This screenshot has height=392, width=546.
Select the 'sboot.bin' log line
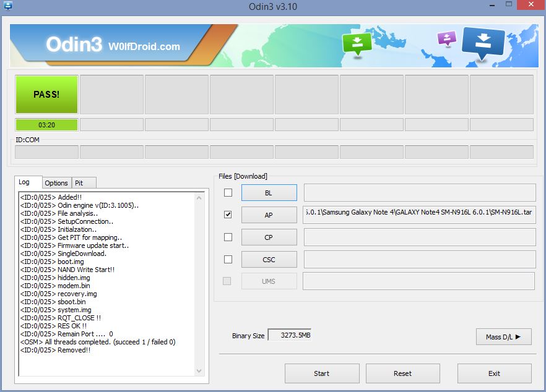click(x=53, y=301)
